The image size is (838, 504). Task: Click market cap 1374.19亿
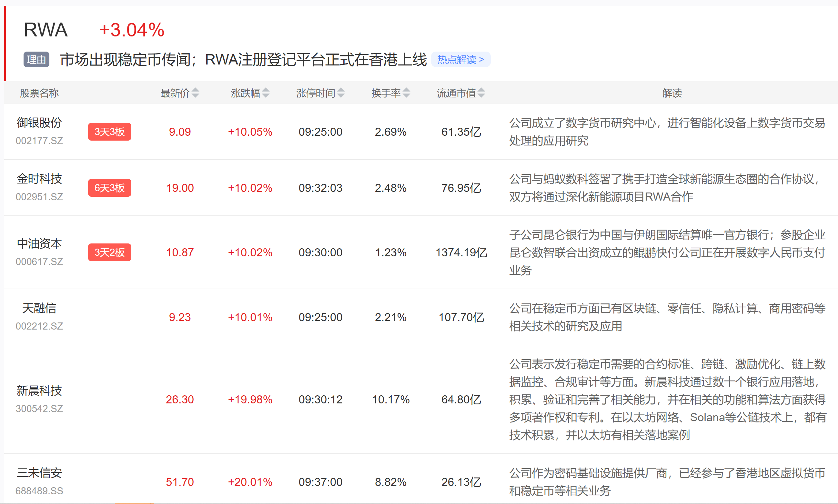(461, 252)
